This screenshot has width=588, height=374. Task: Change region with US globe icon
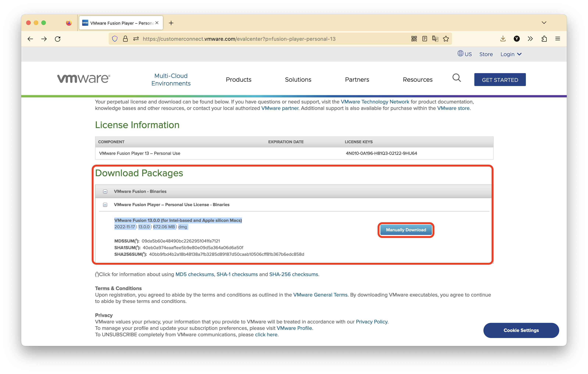464,54
